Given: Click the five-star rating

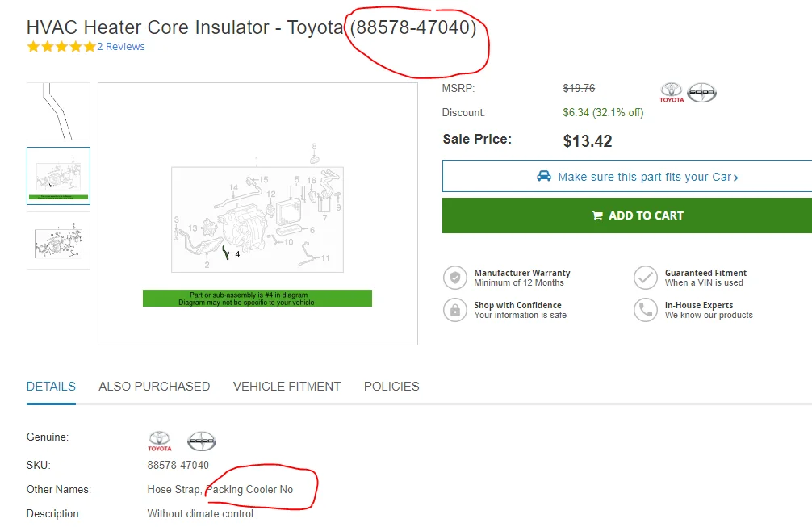Looking at the screenshot, I should (x=61, y=47).
